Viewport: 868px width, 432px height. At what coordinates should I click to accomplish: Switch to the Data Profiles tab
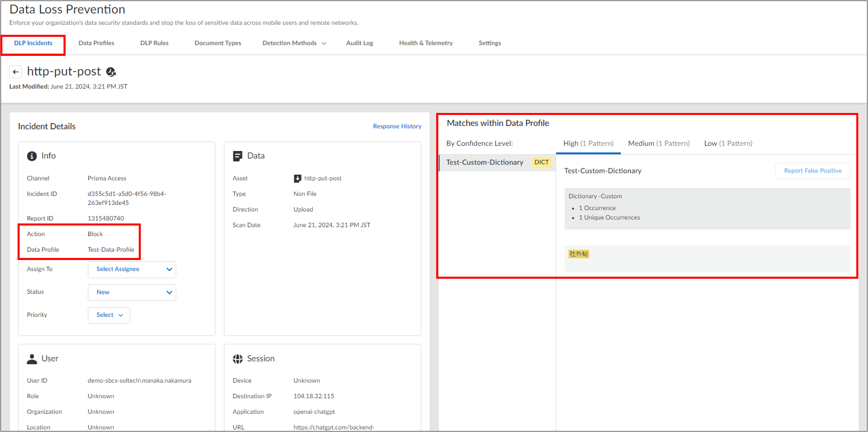pyautogui.click(x=96, y=43)
